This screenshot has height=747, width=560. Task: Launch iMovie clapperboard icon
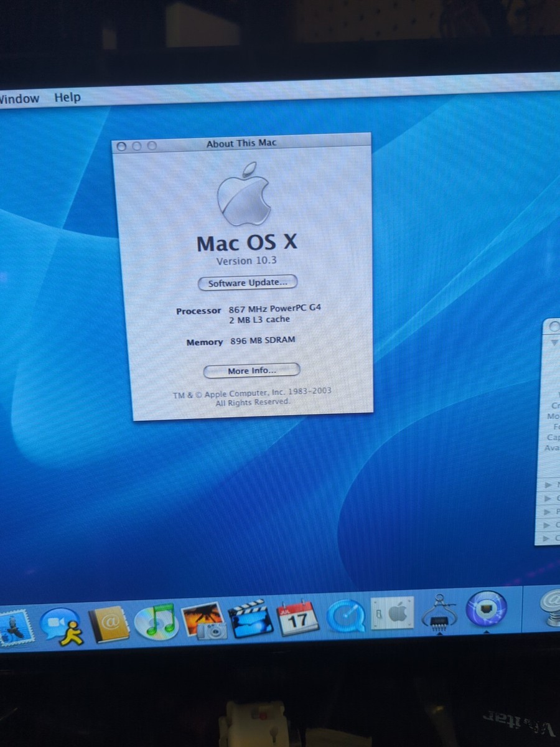(251, 619)
